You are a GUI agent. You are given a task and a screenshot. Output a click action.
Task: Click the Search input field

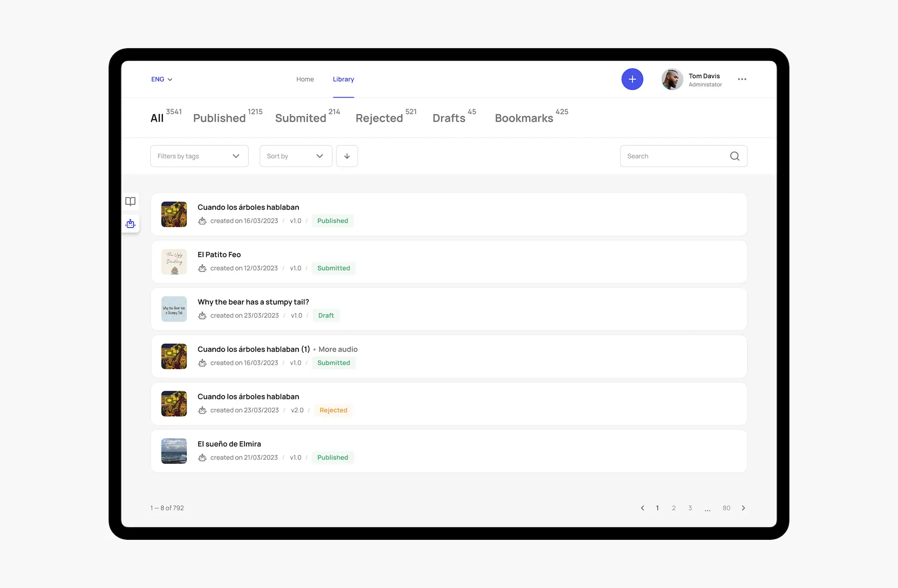click(x=673, y=156)
